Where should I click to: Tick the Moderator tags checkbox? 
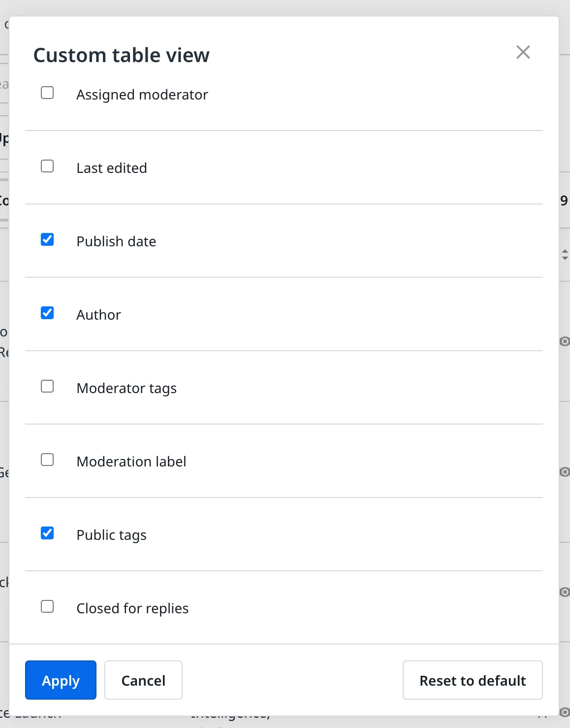click(47, 387)
